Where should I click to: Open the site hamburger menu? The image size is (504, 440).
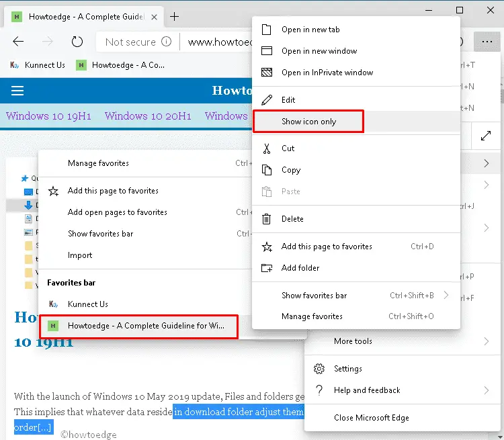pos(17,91)
